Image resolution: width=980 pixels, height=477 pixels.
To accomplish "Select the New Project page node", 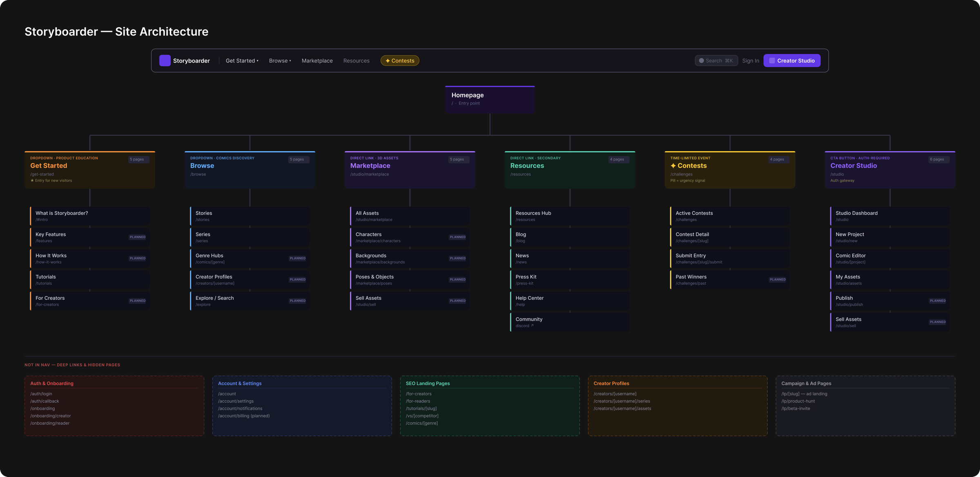I will (x=890, y=237).
